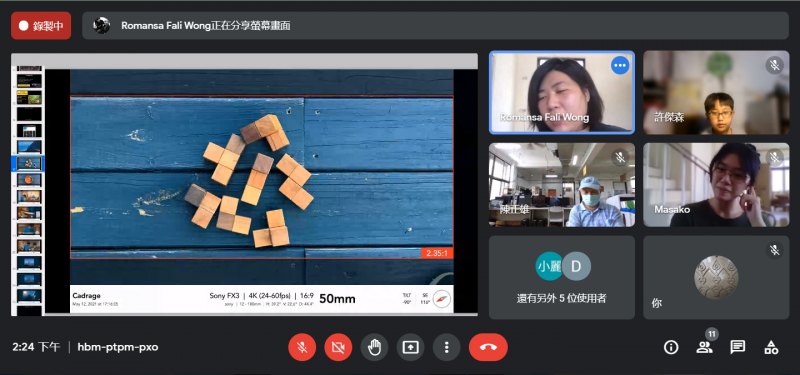Open the 還有另外 5 位使用者 tile
This screenshot has width=800, height=375.
coord(562,277)
